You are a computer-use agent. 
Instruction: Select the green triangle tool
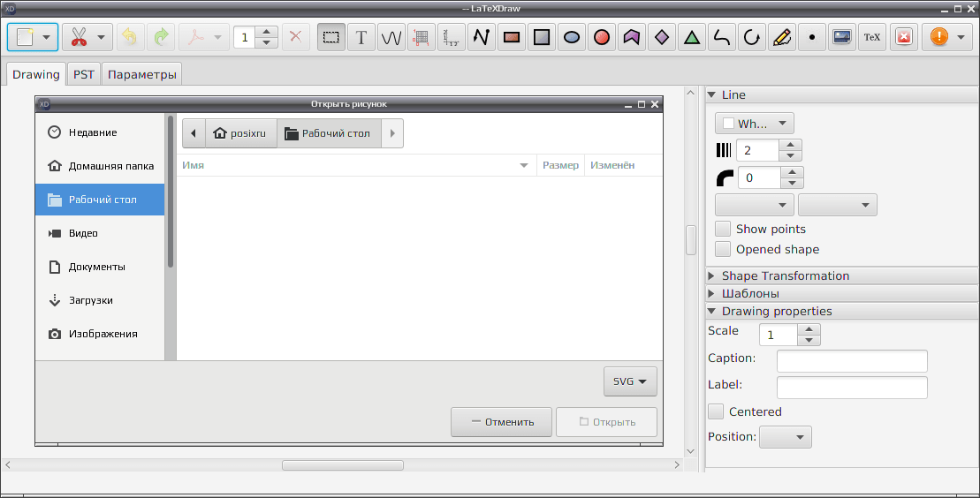691,37
